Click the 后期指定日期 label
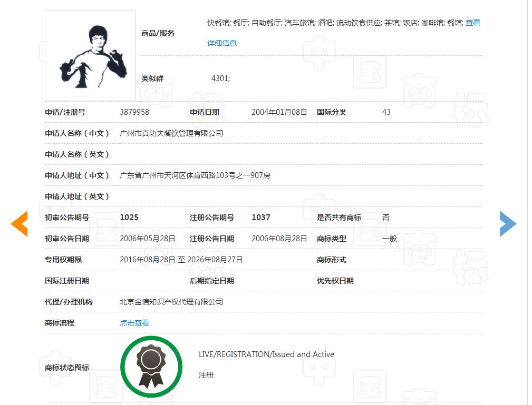 click(x=212, y=281)
